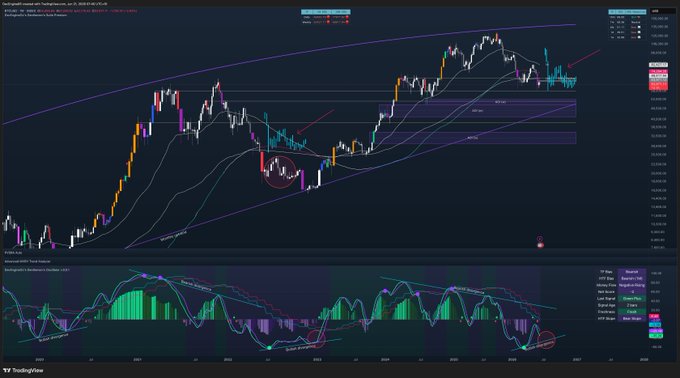Click the Monthly uptrend line label

(x=173, y=236)
